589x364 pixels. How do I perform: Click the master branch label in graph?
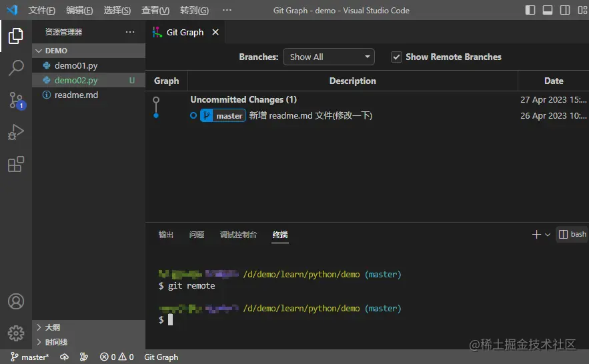click(x=223, y=115)
